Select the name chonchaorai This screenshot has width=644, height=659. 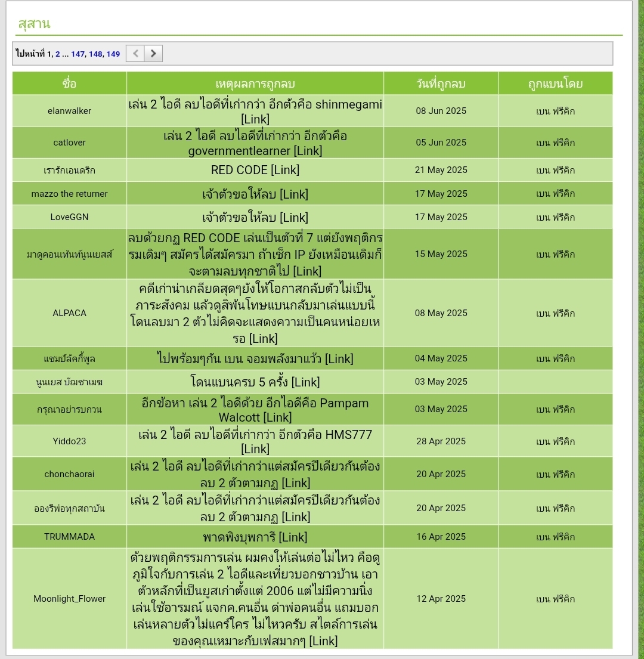69,474
